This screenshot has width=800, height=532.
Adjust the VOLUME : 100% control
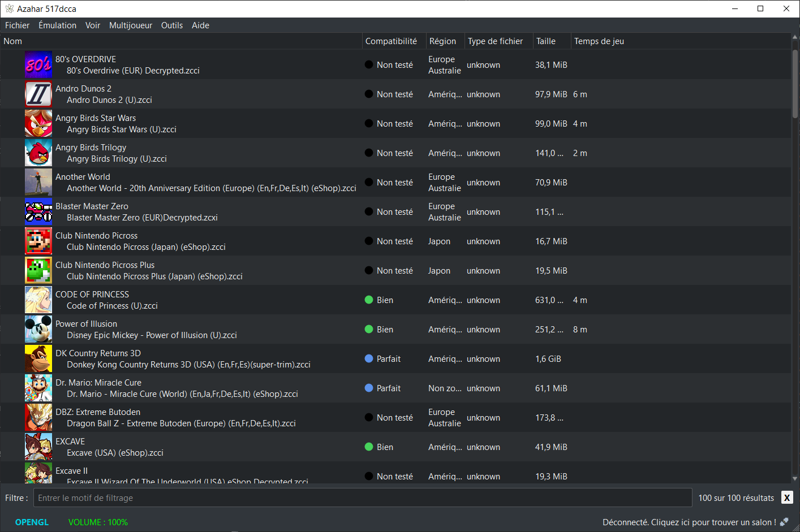click(98, 522)
